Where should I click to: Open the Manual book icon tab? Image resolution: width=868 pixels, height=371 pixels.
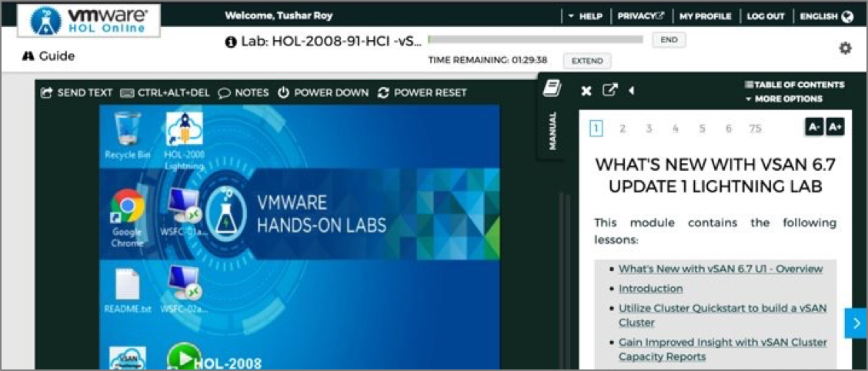[x=552, y=89]
